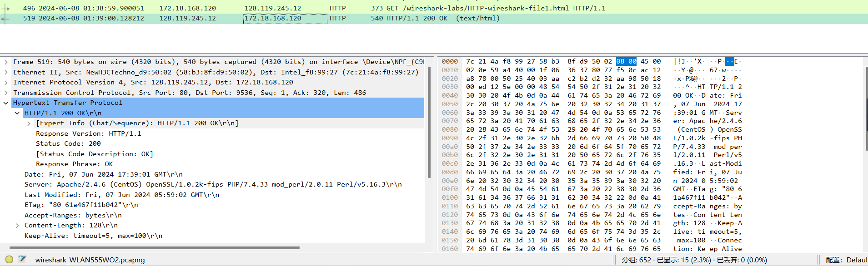Expand the Transmission Control Protocol node

click(x=6, y=93)
